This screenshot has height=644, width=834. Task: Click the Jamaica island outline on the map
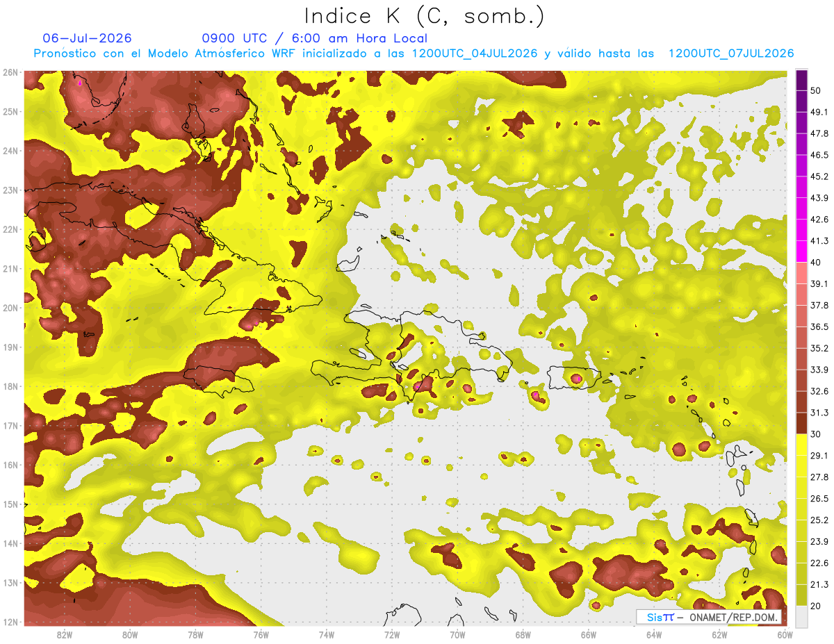pyautogui.click(x=220, y=379)
